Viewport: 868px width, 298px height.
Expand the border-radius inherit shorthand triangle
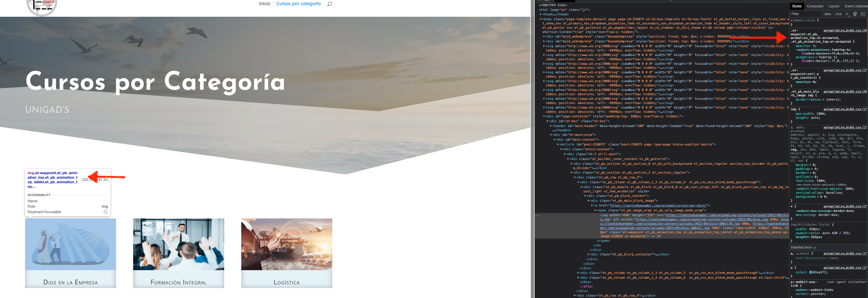824,100
